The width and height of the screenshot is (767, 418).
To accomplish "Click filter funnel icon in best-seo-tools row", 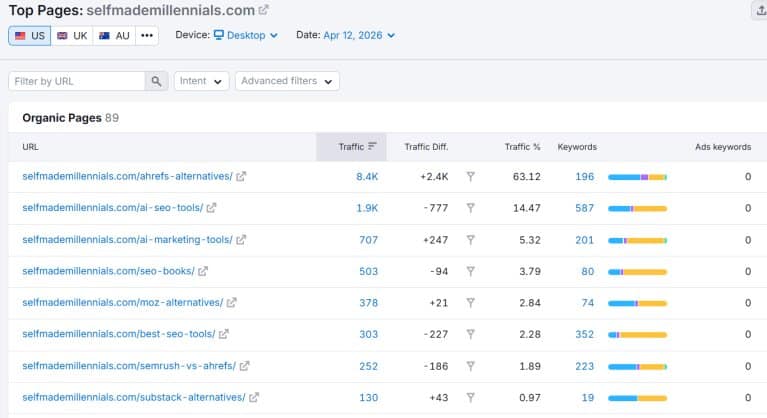I will pos(471,334).
